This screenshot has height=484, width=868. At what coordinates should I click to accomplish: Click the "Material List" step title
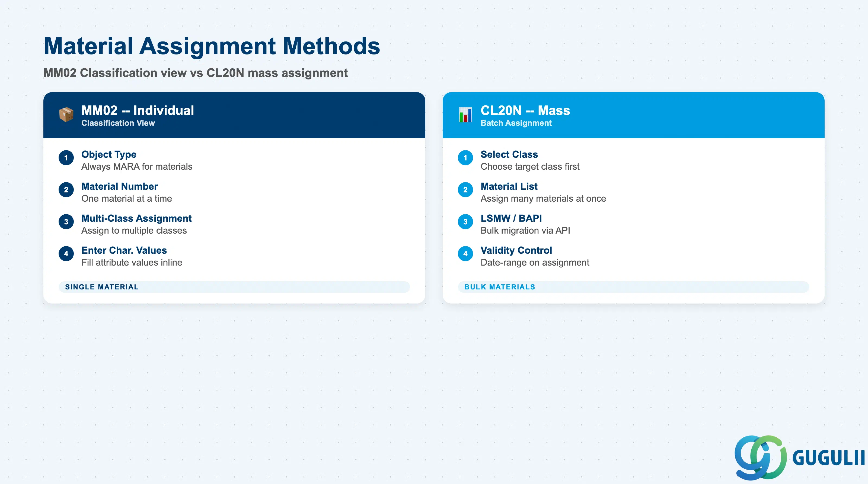click(509, 186)
